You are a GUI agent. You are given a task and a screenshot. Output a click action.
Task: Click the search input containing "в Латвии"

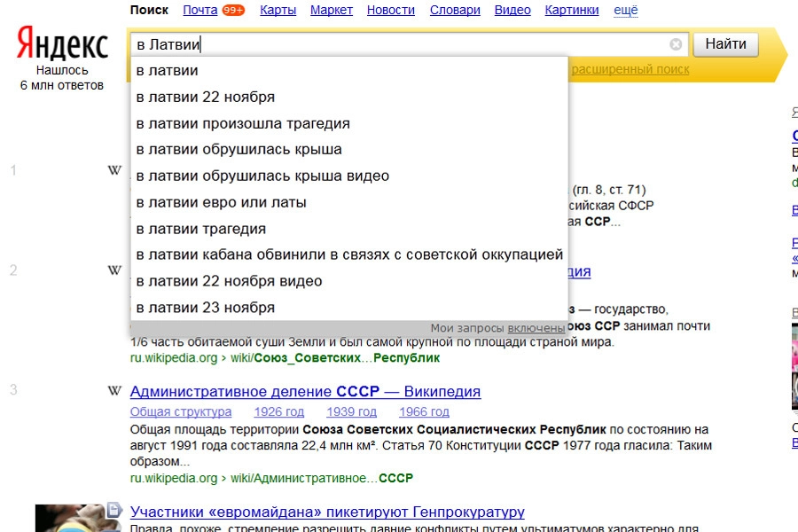click(x=399, y=44)
